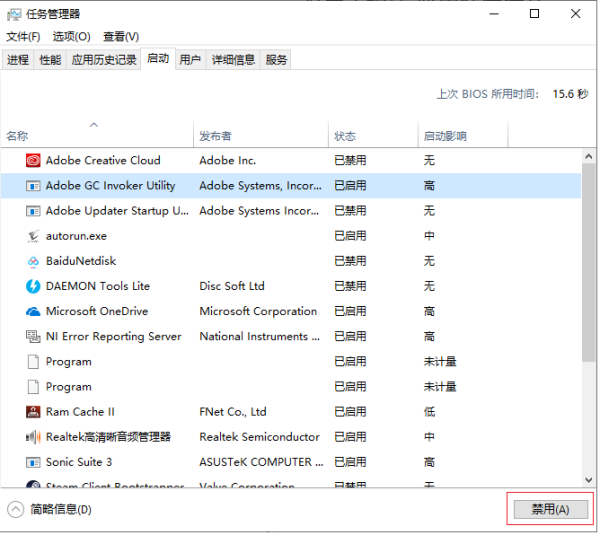Click the scrollbar up arrow
600x535 pixels.
pyautogui.click(x=590, y=157)
